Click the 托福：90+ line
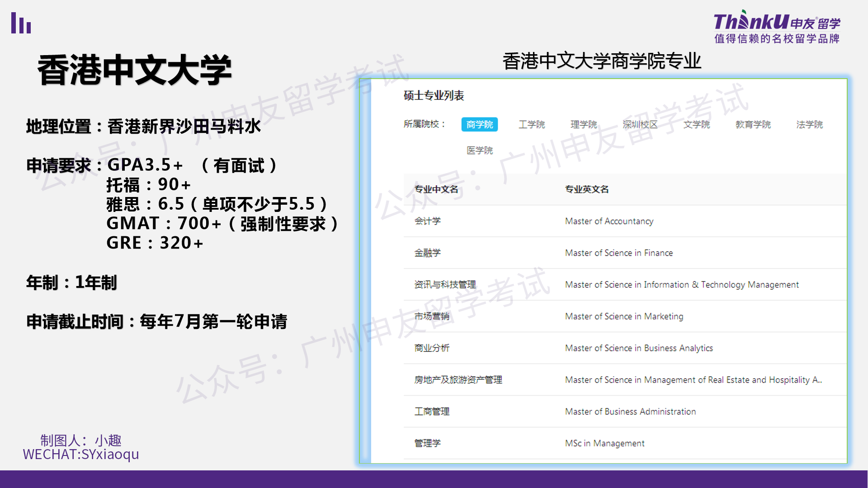This screenshot has width=868, height=488. pos(148,185)
